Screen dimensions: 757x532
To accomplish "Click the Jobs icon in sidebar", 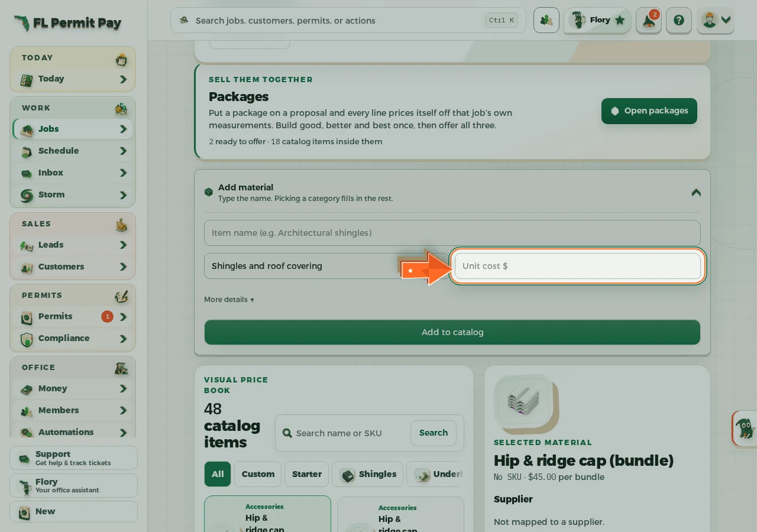I will pos(27,130).
